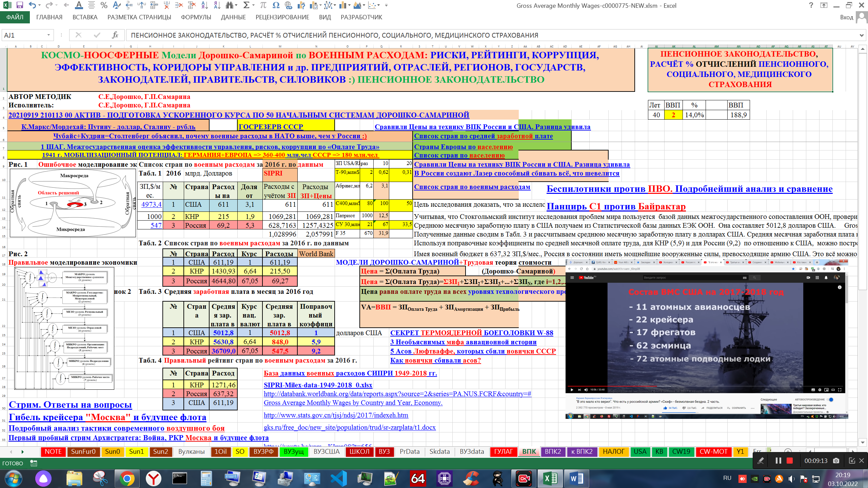This screenshot has width=868, height=488.
Task: Click the Save icon in Quick Access toolbar
Action: [20, 5]
